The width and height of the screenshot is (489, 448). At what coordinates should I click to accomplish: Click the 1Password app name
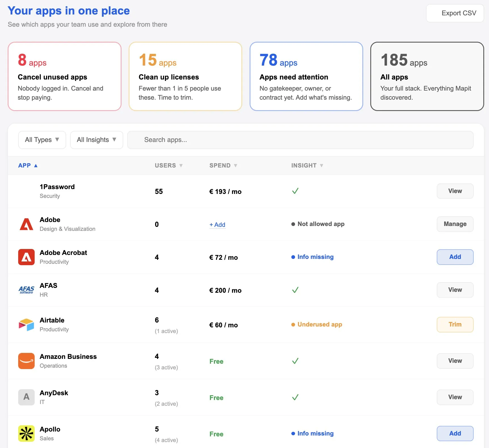[57, 187]
